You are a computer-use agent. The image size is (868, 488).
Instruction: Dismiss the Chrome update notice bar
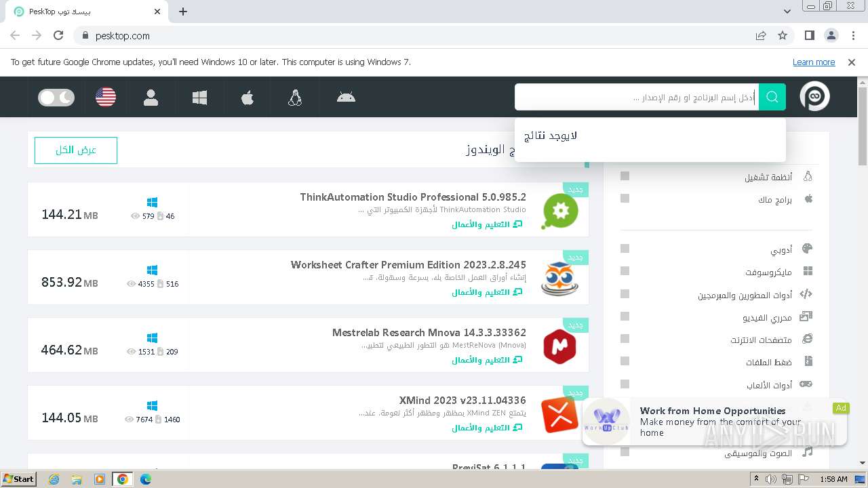(x=852, y=62)
